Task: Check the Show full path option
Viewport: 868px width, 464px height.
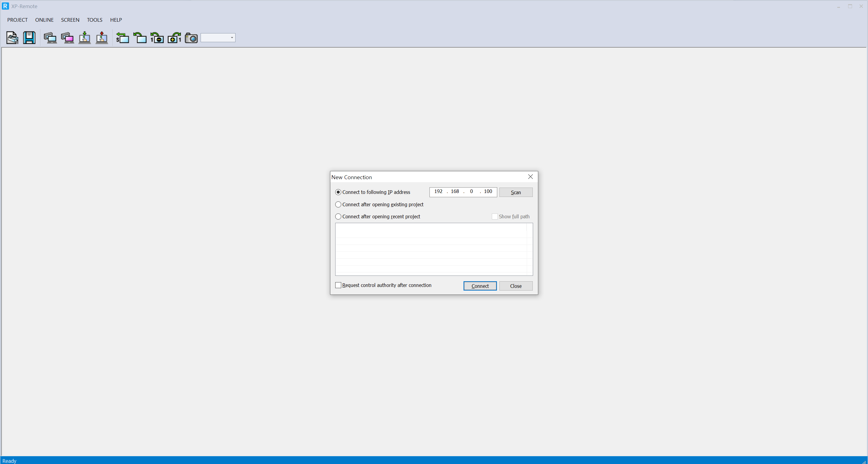Action: (495, 216)
